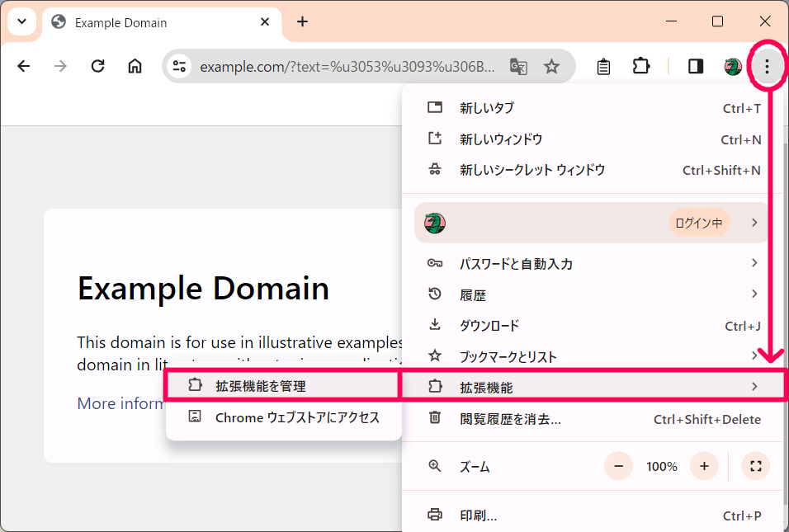Open the side panel icon
This screenshot has height=532, width=789.
click(694, 66)
